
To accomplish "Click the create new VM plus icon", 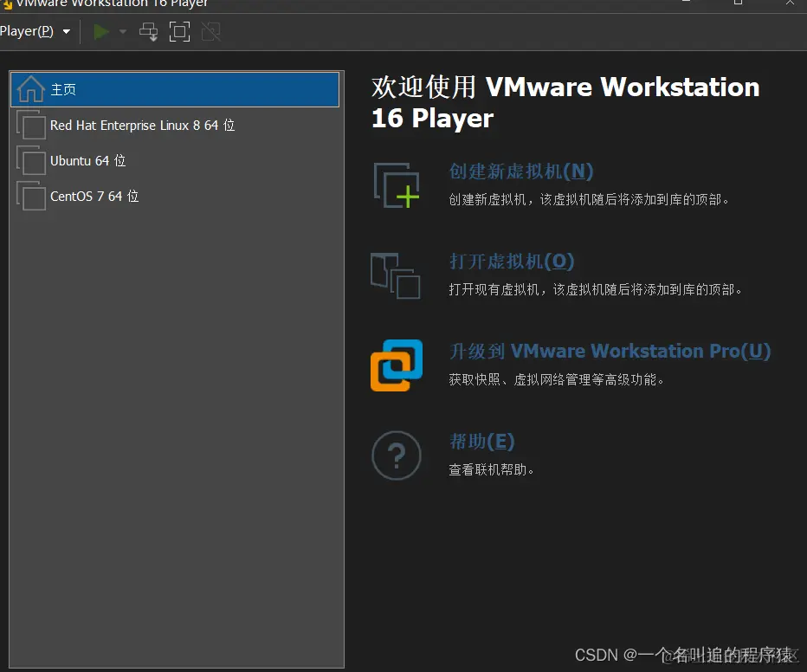I will pyautogui.click(x=397, y=185).
